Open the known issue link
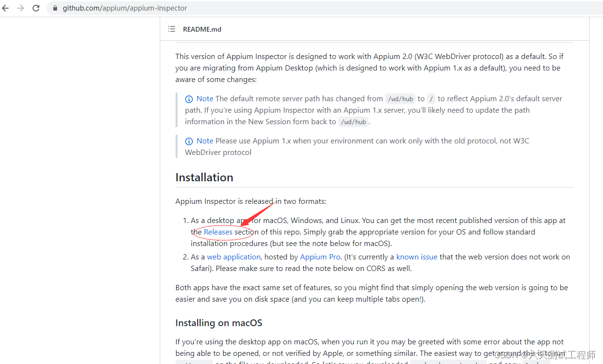This screenshot has height=364, width=603. [417, 257]
